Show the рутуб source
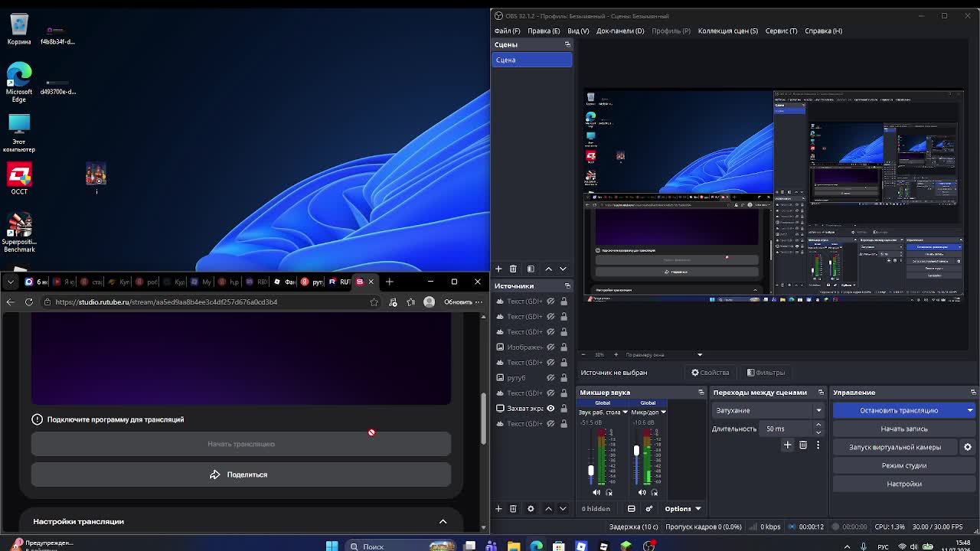Viewport: 980px width, 551px height. [x=550, y=377]
